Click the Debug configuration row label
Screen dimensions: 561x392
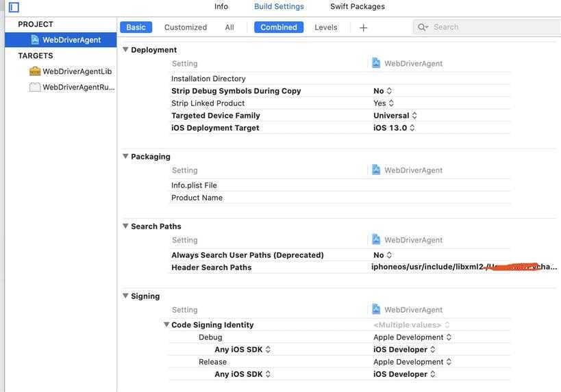(x=210, y=337)
